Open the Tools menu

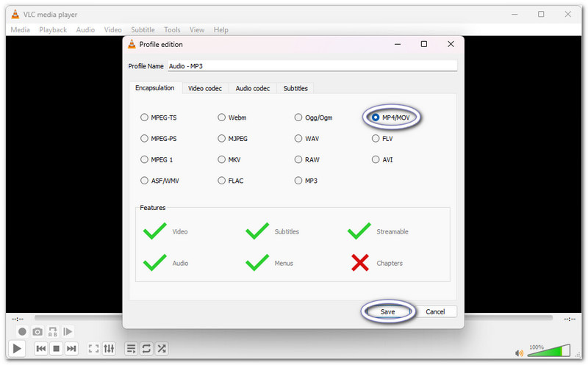click(172, 29)
